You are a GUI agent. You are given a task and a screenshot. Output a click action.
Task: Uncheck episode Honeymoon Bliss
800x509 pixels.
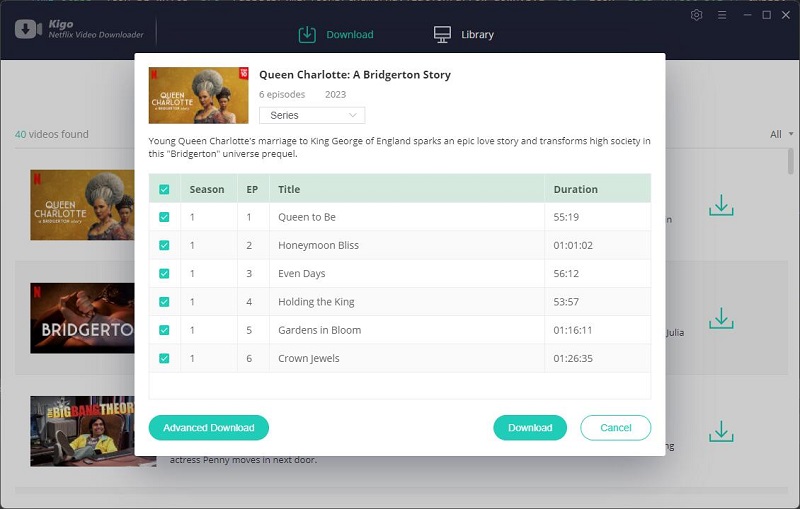click(x=164, y=245)
